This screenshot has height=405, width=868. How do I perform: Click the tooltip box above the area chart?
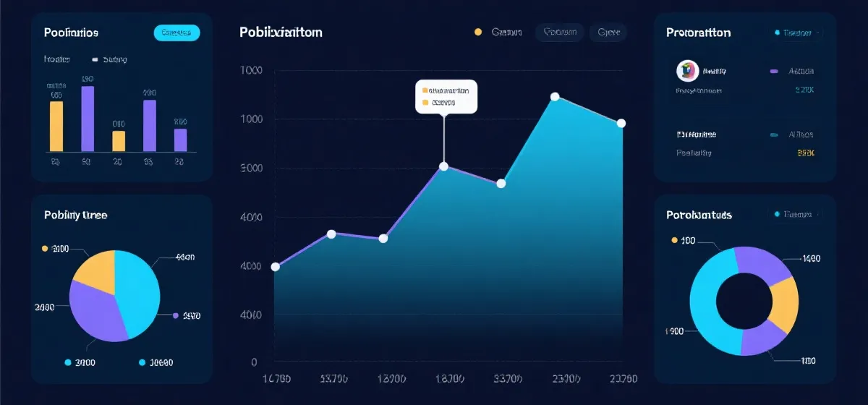click(446, 97)
